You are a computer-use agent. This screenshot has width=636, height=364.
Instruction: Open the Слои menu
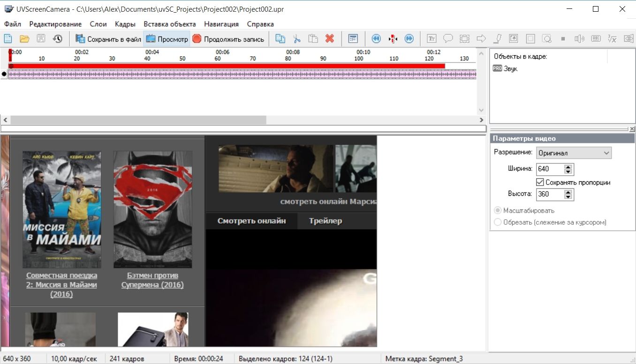pos(98,24)
